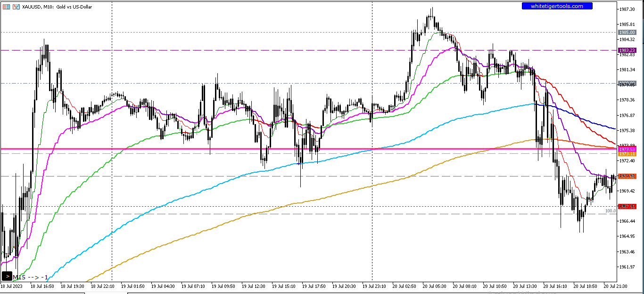Click the 1972.40 price scale value

pos(627,160)
